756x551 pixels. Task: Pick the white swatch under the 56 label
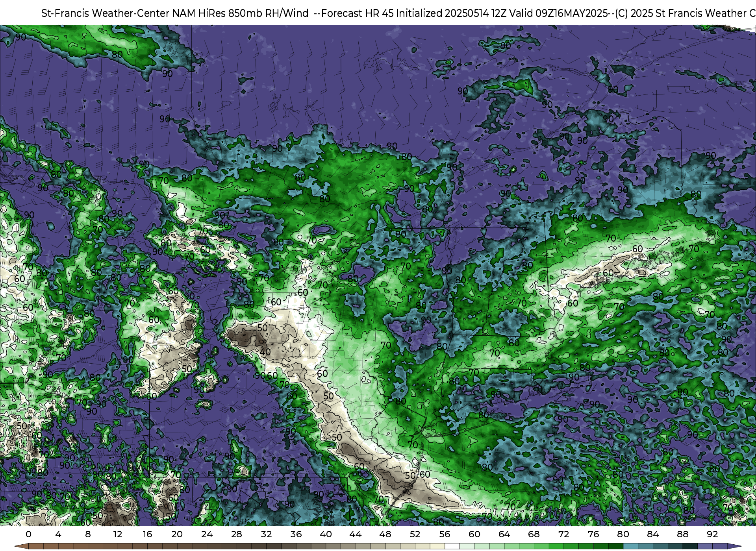tap(452, 546)
